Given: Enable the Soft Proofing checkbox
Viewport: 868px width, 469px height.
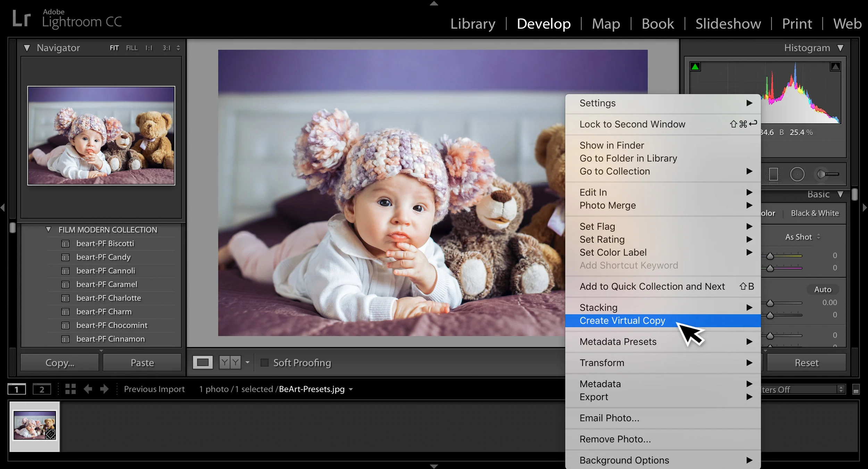Looking at the screenshot, I should click(265, 363).
